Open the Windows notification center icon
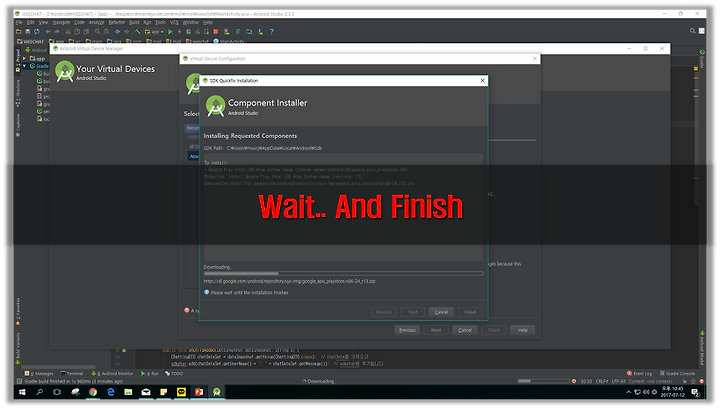 pos(695,392)
